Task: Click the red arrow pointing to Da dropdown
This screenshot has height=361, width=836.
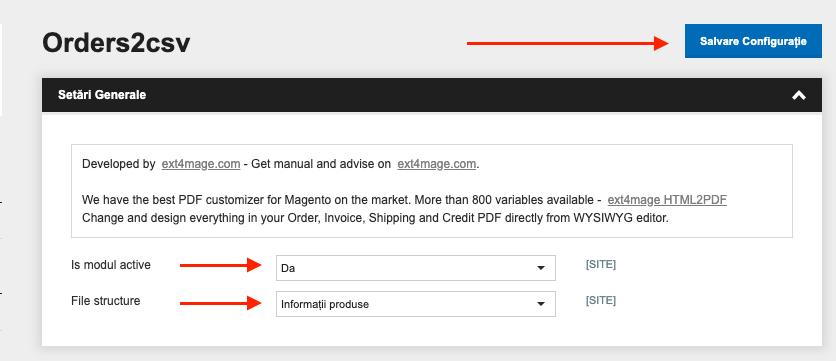Action: [220, 265]
